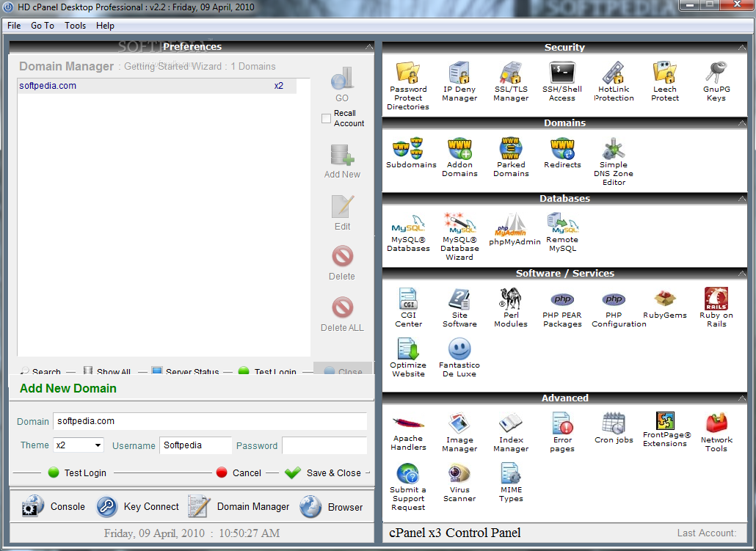Open Addon Domains
756x551 pixels.
coord(459,157)
